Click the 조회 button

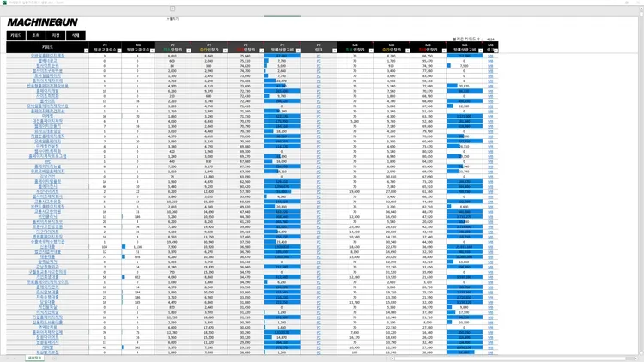(36, 36)
